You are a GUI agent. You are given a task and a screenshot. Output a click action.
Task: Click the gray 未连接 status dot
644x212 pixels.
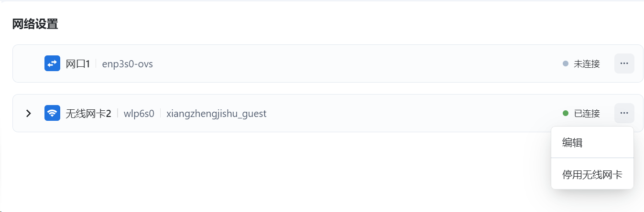coord(566,64)
